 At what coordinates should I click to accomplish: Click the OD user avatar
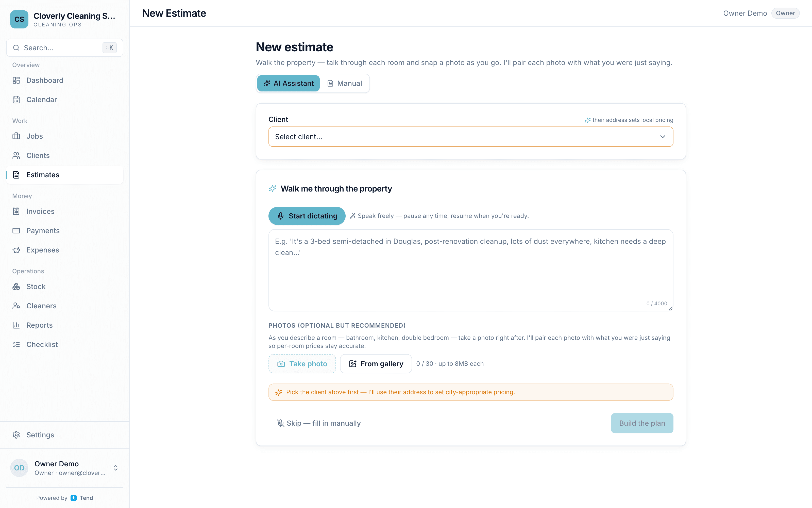[19, 468]
